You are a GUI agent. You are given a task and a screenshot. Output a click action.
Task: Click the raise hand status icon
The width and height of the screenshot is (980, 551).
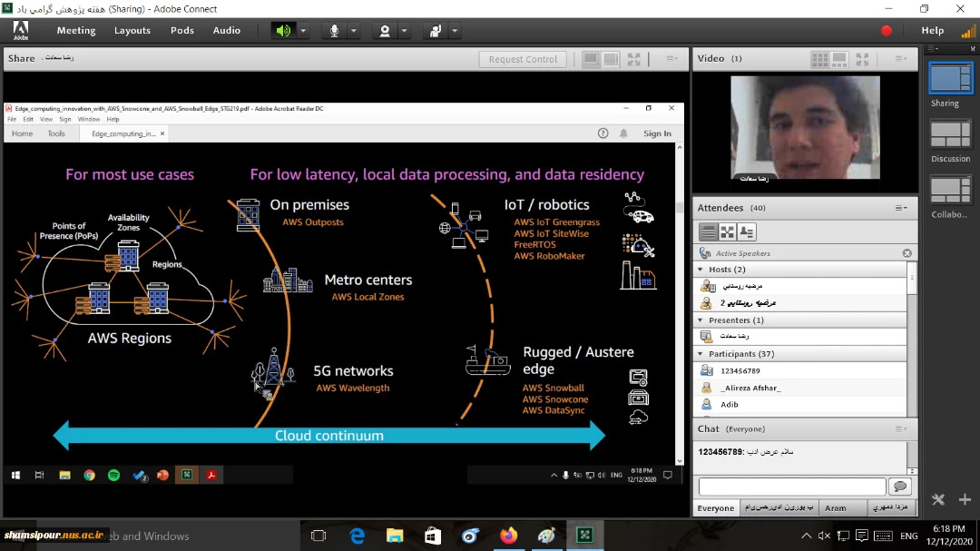tap(436, 31)
